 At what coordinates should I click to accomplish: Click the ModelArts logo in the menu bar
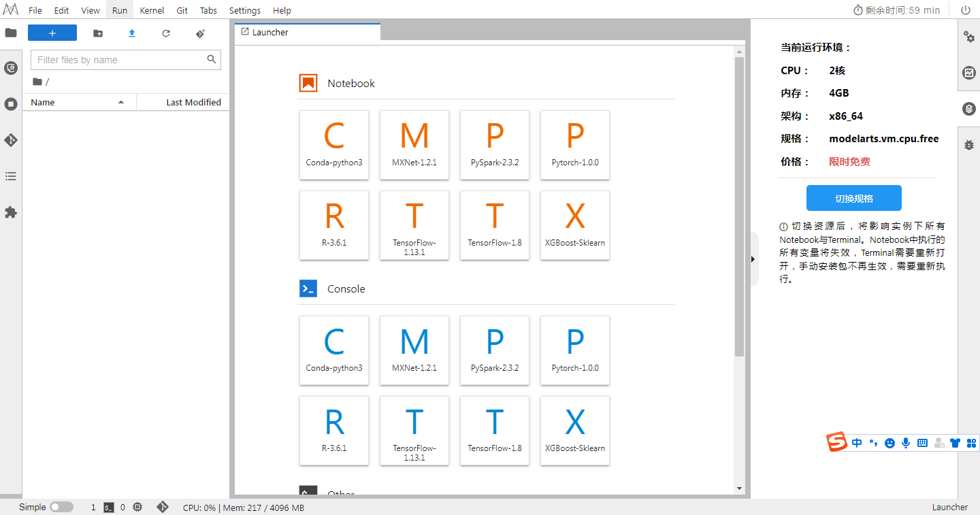[x=11, y=10]
